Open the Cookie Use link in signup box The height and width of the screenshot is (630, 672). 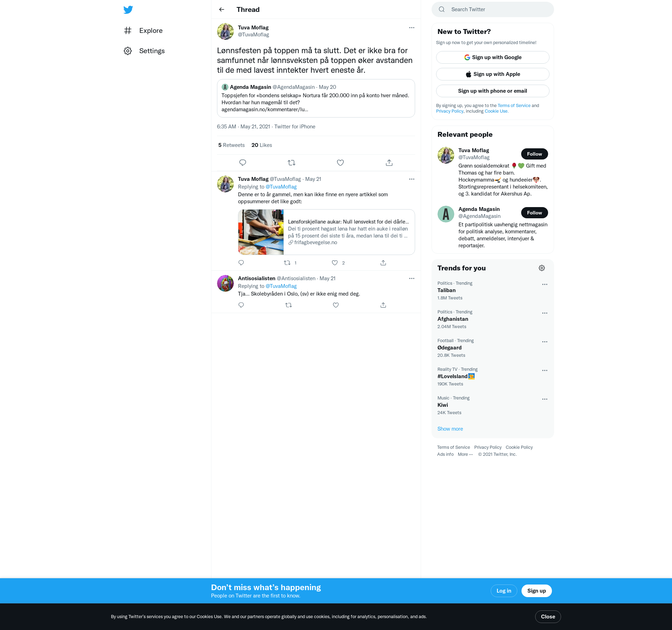(x=496, y=111)
